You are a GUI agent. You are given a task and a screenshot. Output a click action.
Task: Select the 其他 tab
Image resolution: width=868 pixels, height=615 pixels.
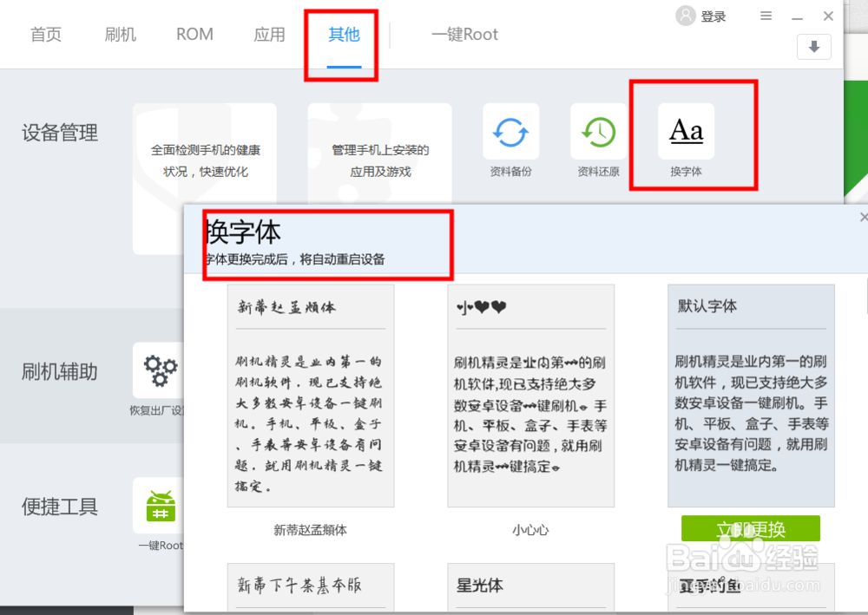click(344, 35)
